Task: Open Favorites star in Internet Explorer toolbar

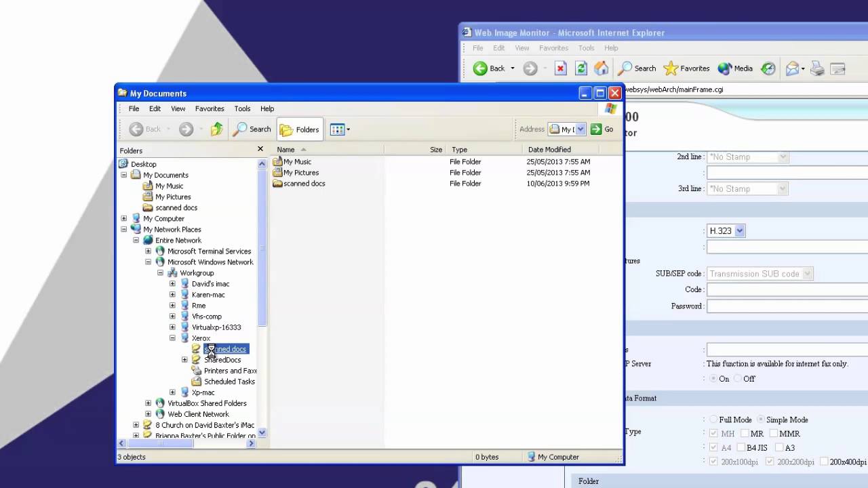Action: click(x=686, y=68)
